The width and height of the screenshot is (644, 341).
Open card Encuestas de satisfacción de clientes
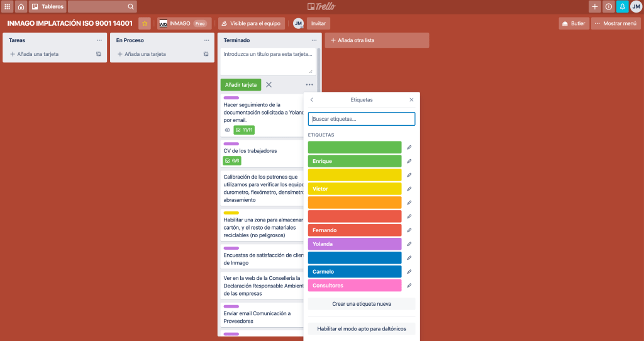click(262, 256)
